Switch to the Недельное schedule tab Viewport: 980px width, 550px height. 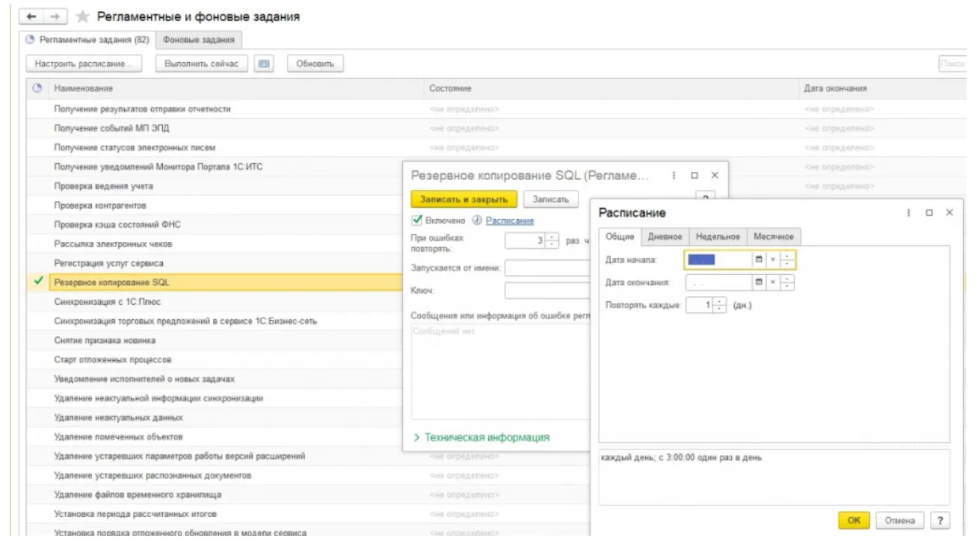pyautogui.click(x=717, y=237)
